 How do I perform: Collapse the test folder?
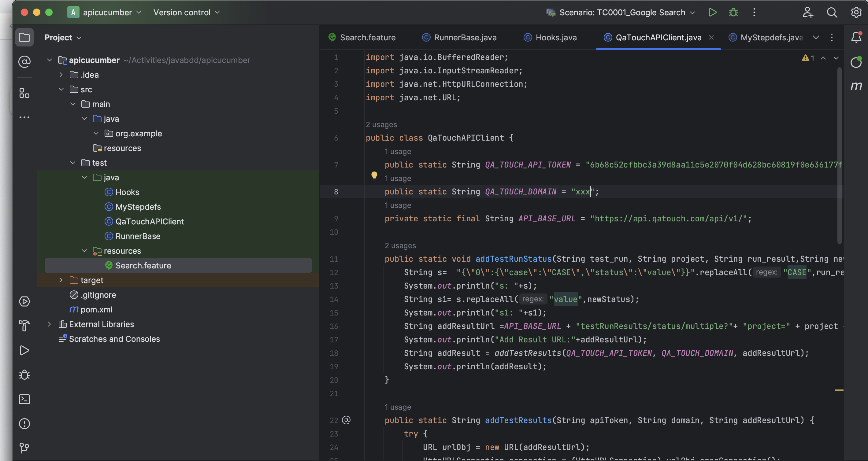point(73,163)
